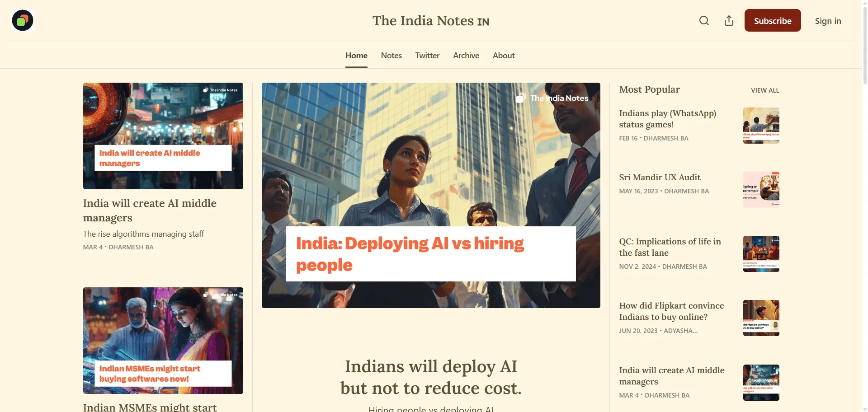Open the search magnifier icon
The width and height of the screenshot is (868, 412).
pos(704,21)
